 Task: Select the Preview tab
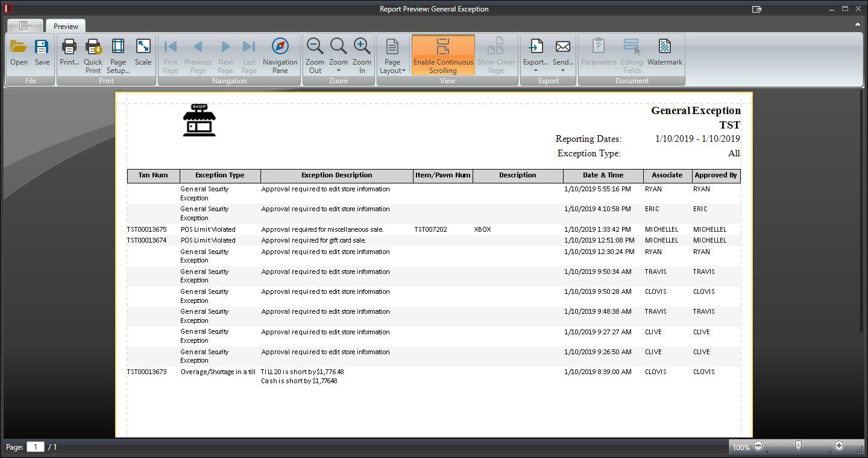tap(66, 26)
